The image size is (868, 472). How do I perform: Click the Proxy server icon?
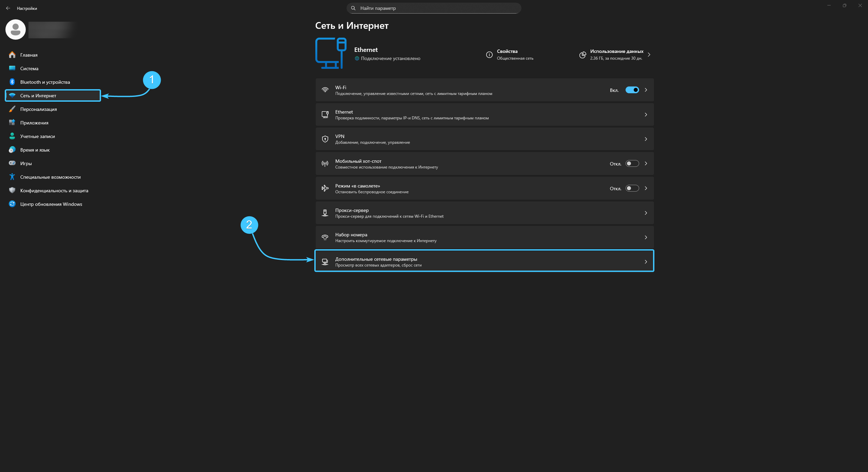click(325, 213)
